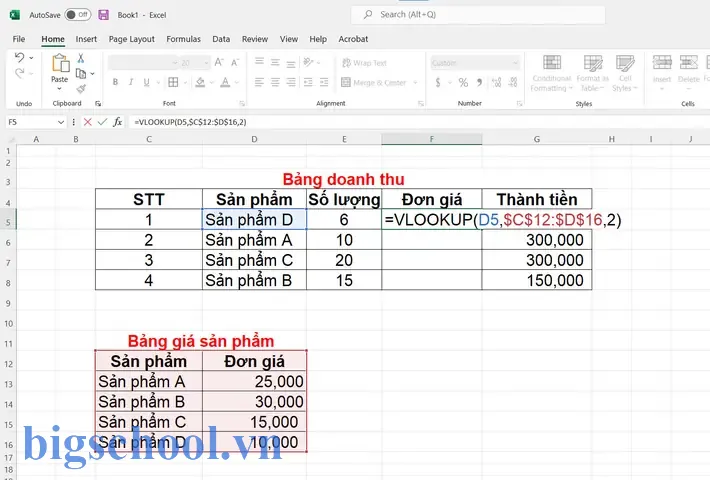Click the Search box in title bar

point(478,15)
